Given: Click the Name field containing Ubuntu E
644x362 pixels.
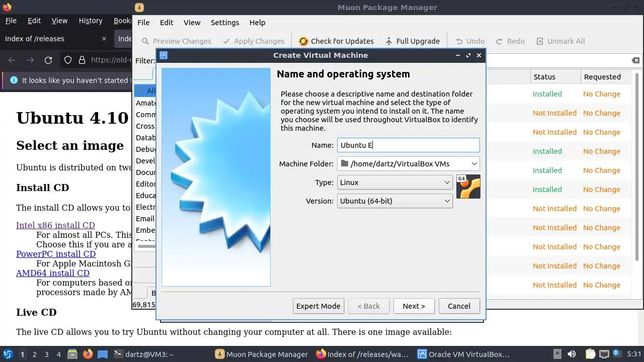Looking at the screenshot, I should [408, 145].
